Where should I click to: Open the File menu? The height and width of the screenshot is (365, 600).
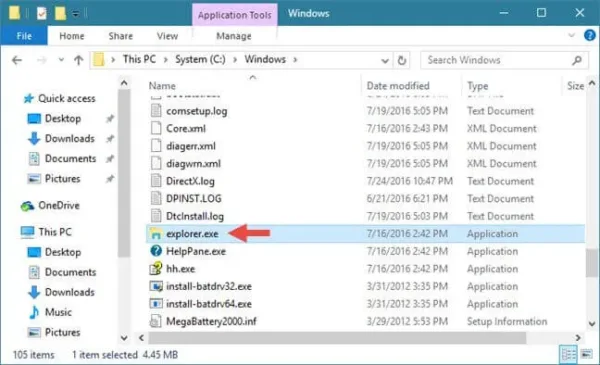24,36
